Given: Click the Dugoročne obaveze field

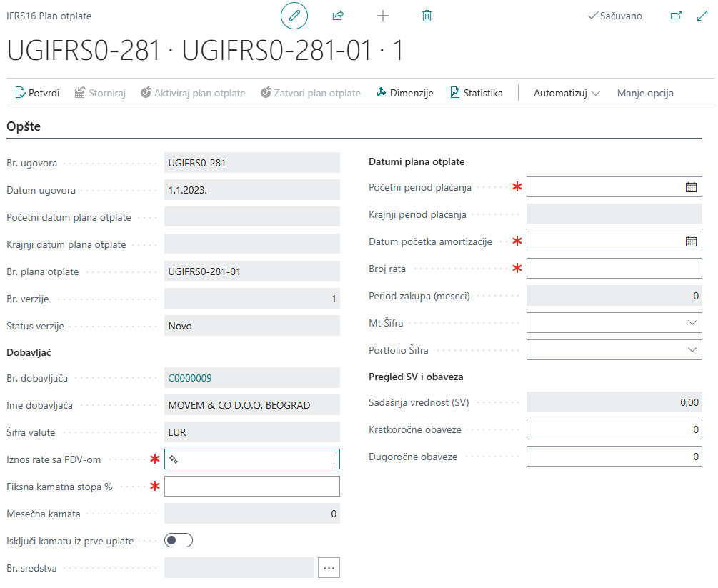Looking at the screenshot, I should click(x=614, y=456).
